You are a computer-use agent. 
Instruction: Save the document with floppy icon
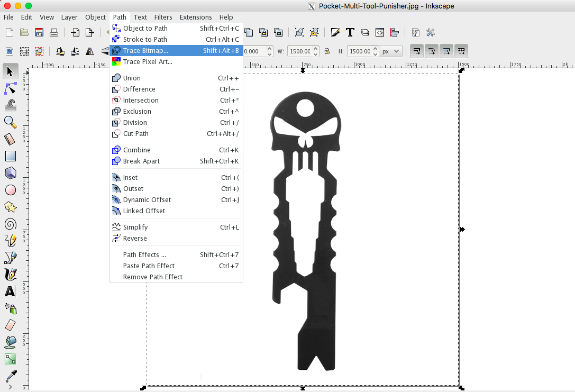point(39,32)
